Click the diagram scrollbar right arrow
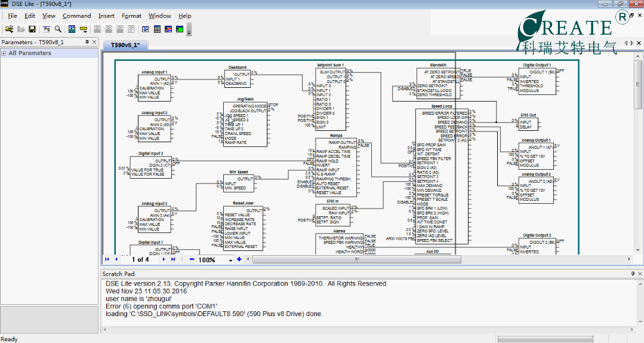This screenshot has width=644, height=343. click(629, 259)
